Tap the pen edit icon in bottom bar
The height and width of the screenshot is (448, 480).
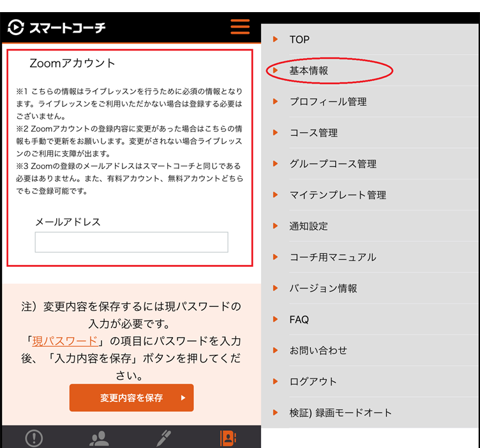pyautogui.click(x=164, y=438)
